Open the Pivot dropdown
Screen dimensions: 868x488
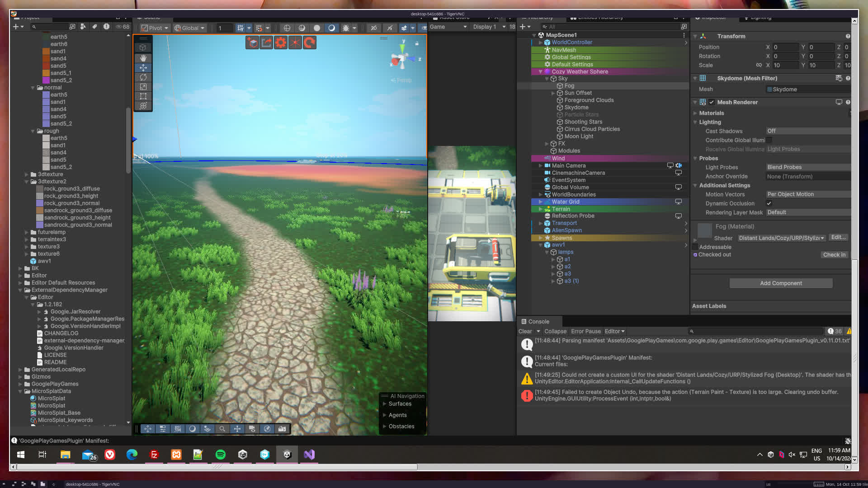tap(155, 28)
